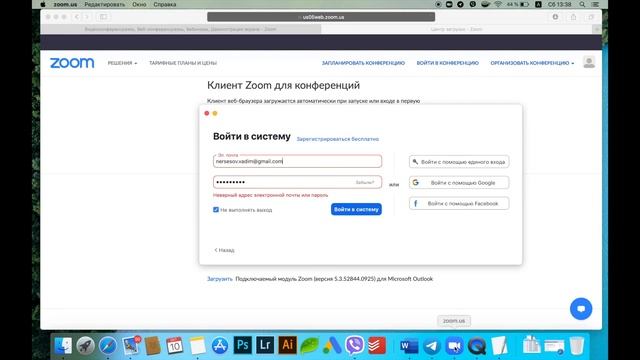Screen dimensions: 640x360
Task: Click "Войти с помощью единого входа"
Action: [x=459, y=162]
